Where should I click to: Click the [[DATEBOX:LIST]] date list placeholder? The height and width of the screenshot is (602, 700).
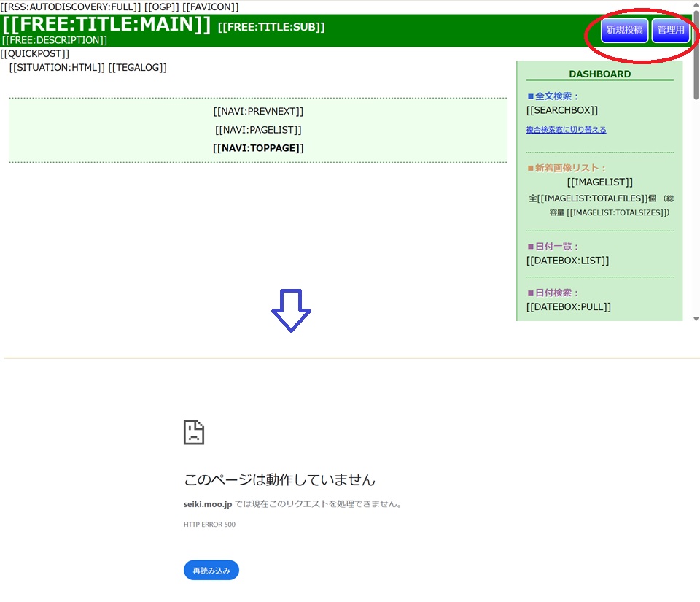(567, 261)
